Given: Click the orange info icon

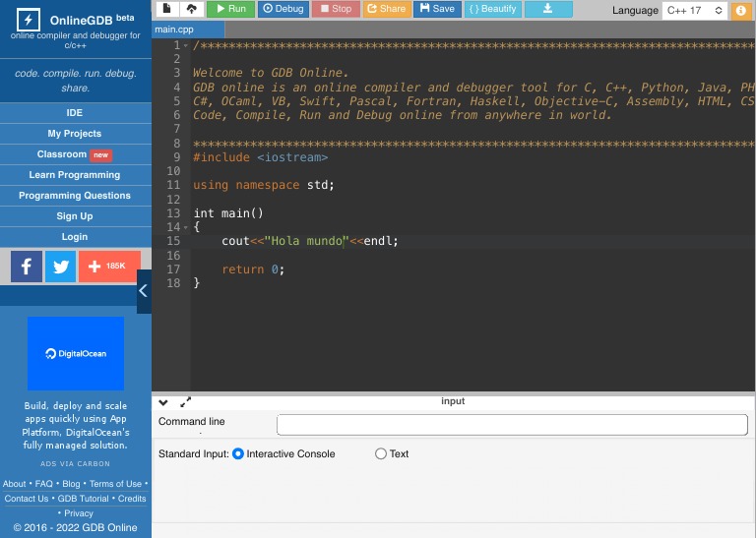Looking at the screenshot, I should pyautogui.click(x=741, y=10).
